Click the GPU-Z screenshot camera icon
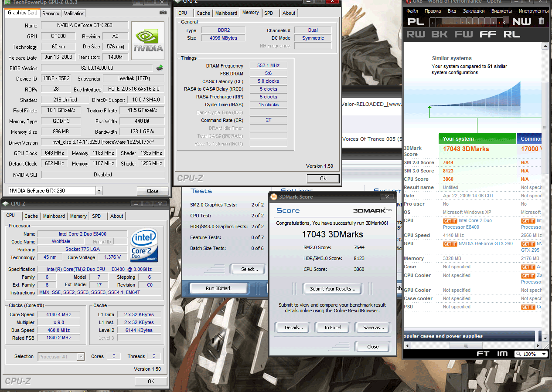 163,13
